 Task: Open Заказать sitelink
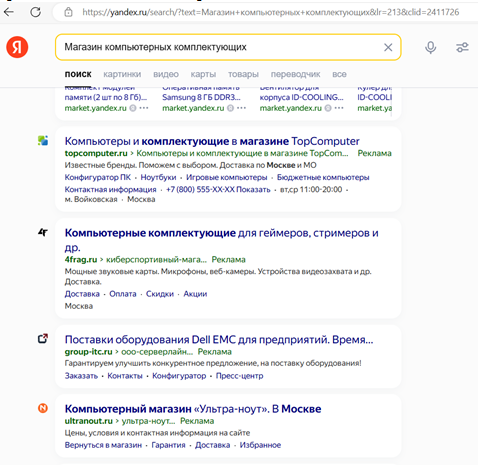[81, 376]
